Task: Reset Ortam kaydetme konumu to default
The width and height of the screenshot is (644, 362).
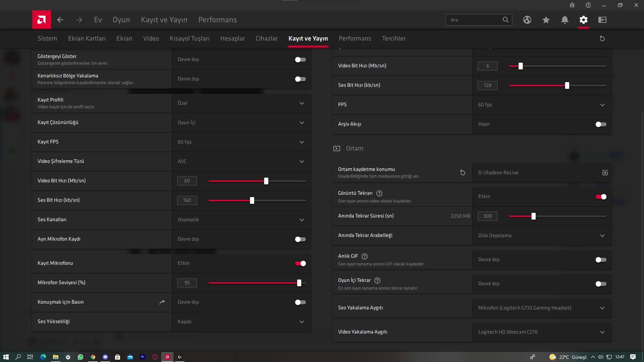Action: pyautogui.click(x=463, y=173)
